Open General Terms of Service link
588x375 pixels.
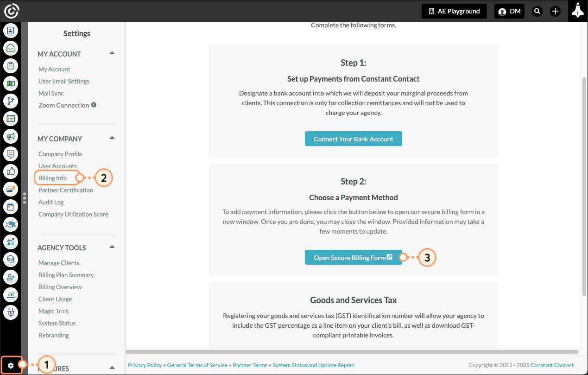click(197, 365)
